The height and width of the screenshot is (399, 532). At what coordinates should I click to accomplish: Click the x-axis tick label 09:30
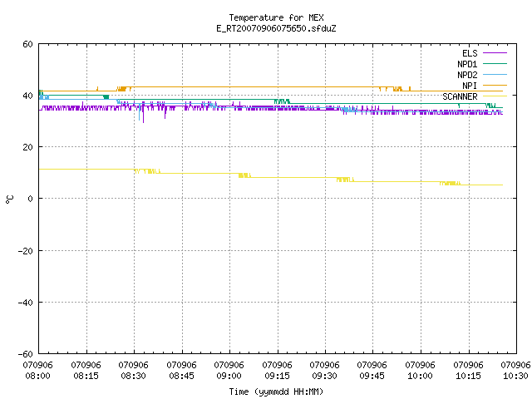click(325, 376)
